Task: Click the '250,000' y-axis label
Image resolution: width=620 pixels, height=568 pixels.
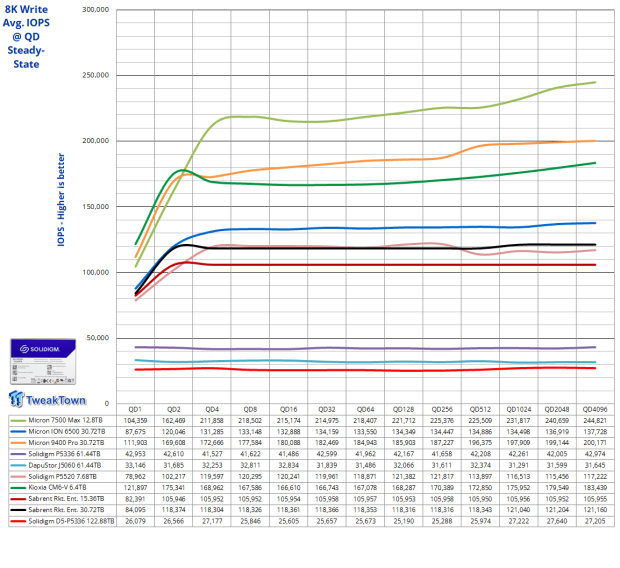Action: 95,75
